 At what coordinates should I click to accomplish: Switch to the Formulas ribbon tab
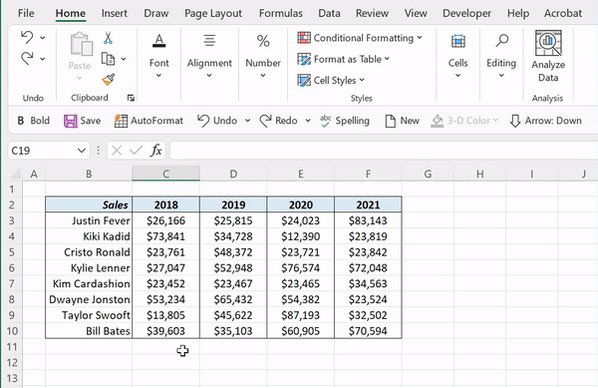[281, 13]
